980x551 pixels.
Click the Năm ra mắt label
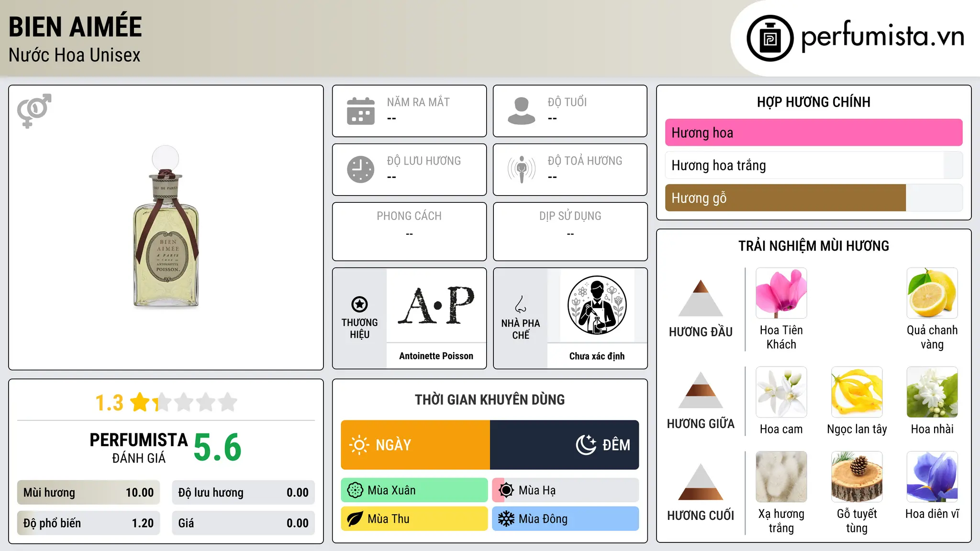418,102
